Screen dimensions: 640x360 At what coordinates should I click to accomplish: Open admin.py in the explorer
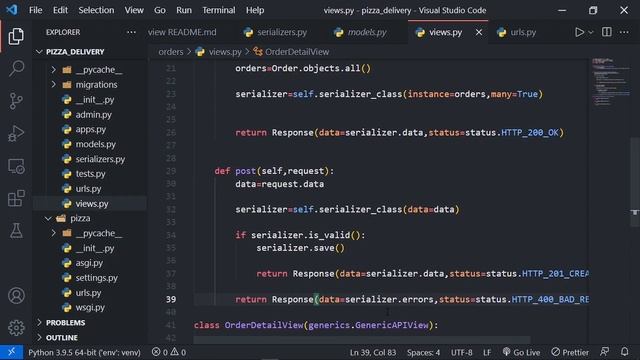[90, 114]
